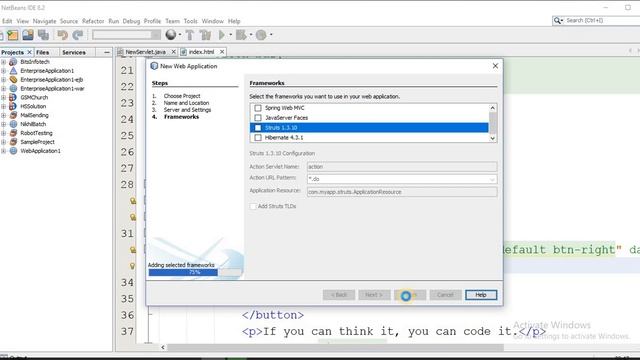Click the Action Servlet Name field

[x=402, y=167]
